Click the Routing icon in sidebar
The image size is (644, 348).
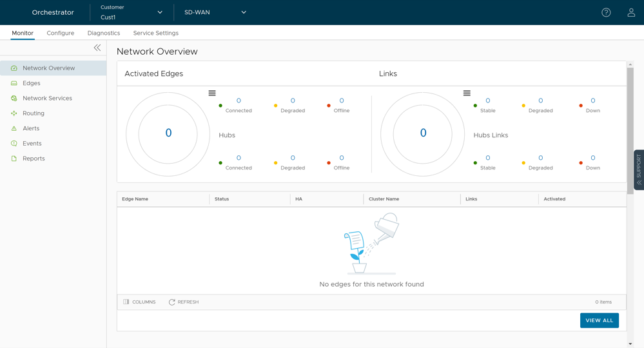(14, 113)
